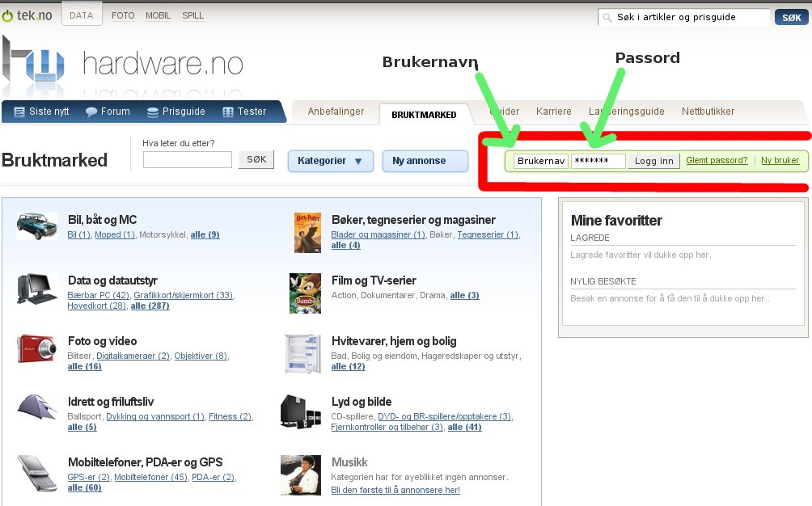Open the Moped (1) link
Image resolution: width=812 pixels, height=506 pixels.
coord(115,235)
